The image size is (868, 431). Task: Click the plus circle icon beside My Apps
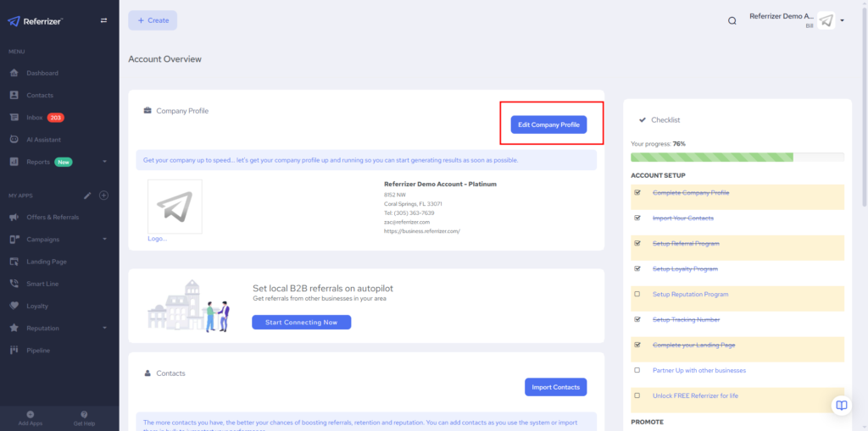click(x=104, y=196)
